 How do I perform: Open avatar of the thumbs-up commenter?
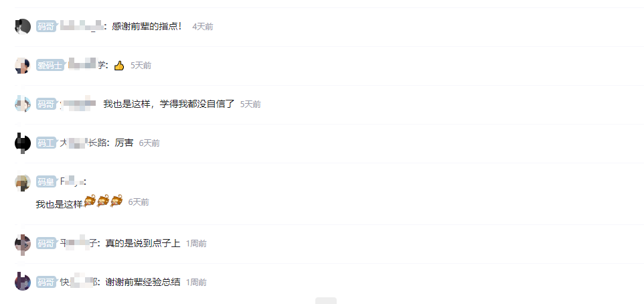[x=23, y=66]
